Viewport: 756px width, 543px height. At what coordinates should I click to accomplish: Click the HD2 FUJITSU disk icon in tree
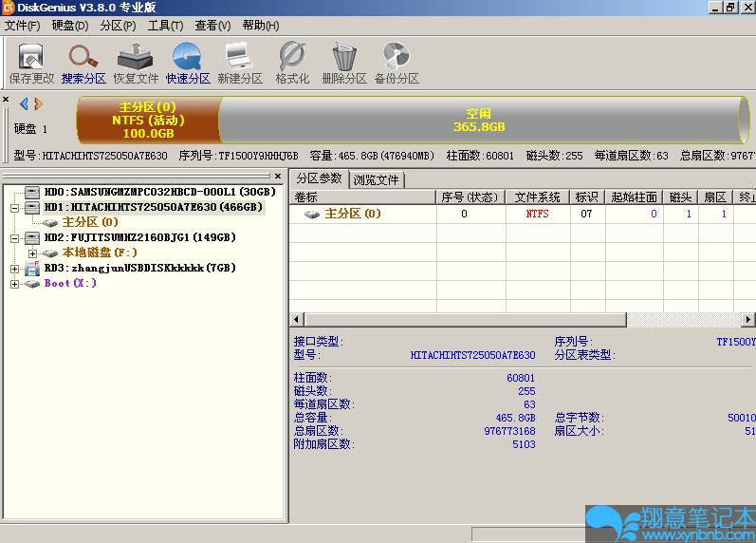pyautogui.click(x=32, y=238)
